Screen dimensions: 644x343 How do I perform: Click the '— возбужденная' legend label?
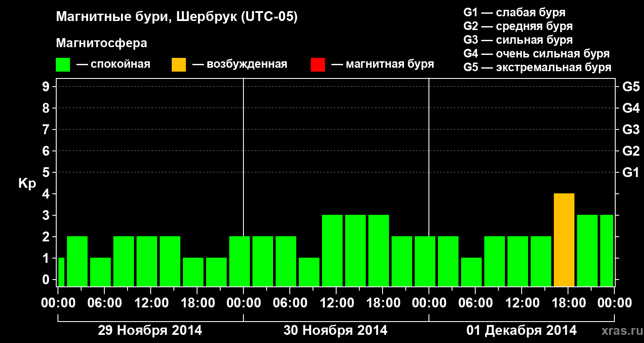[x=240, y=65]
